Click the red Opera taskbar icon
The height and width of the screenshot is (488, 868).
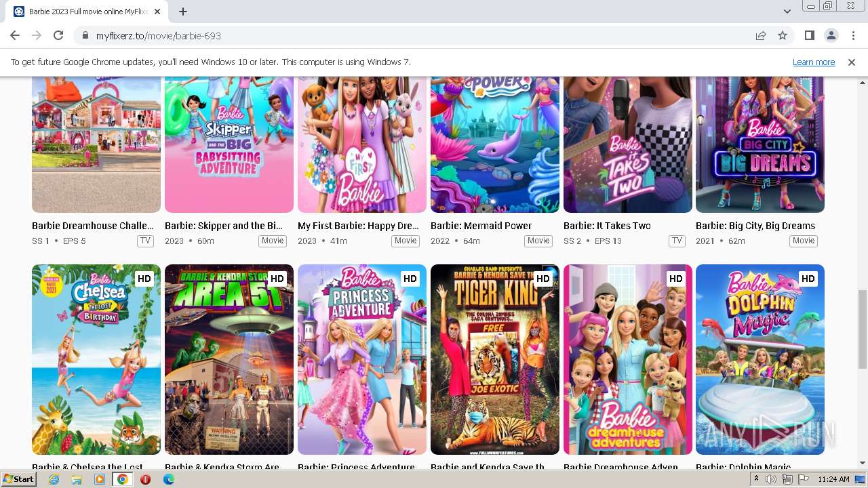pos(145,479)
